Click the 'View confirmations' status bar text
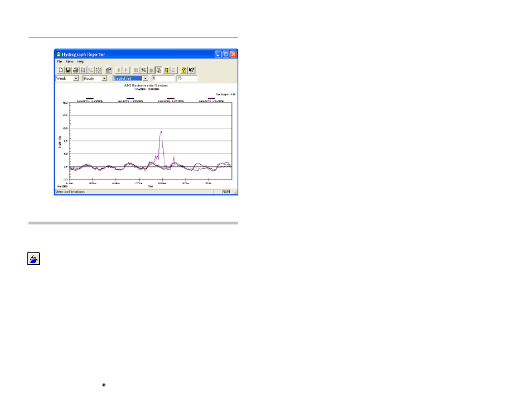Screen dimensions: 532x412 [70, 192]
